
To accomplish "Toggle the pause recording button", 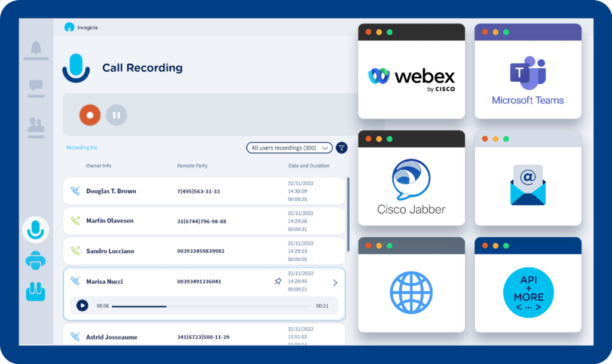I will click(117, 115).
